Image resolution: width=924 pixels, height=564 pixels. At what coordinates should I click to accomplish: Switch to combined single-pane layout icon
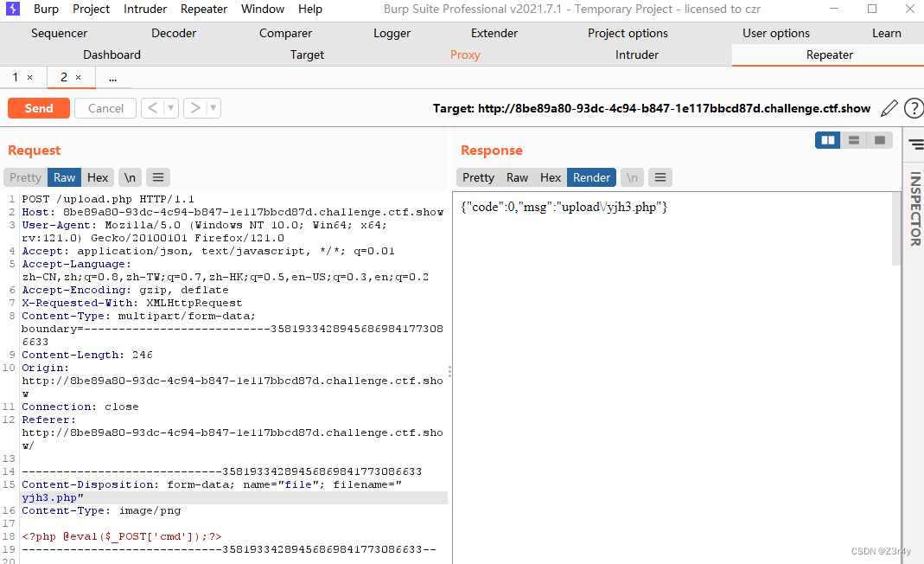879,140
